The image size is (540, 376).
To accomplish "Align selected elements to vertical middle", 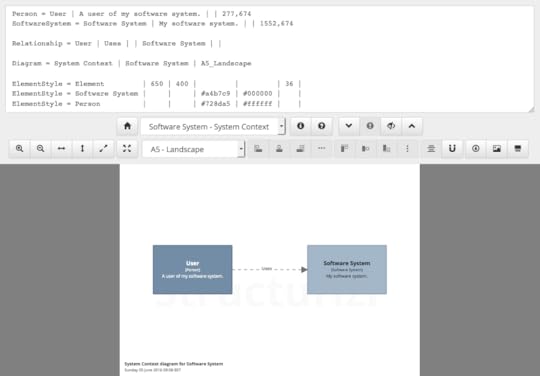I will (366, 149).
